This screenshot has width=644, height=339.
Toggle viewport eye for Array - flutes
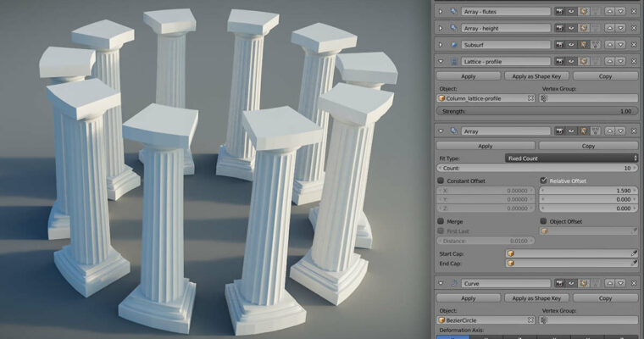(571, 12)
